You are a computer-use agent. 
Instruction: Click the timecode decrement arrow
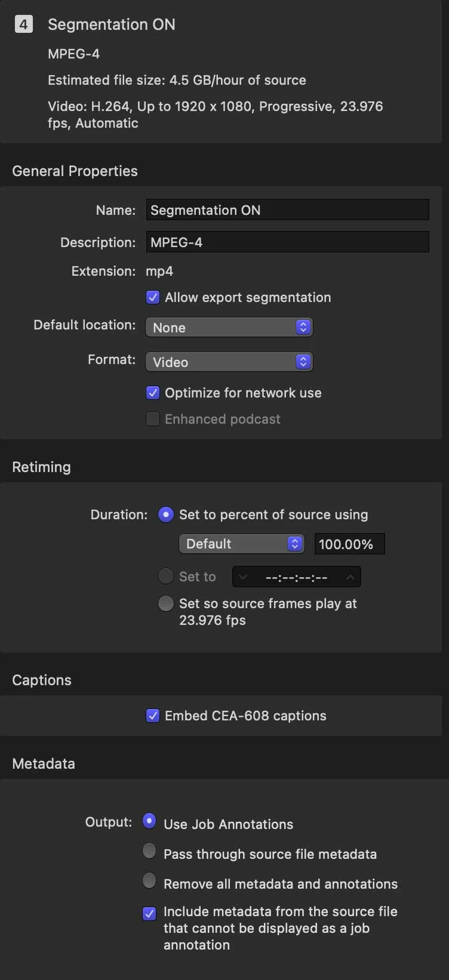(x=242, y=577)
